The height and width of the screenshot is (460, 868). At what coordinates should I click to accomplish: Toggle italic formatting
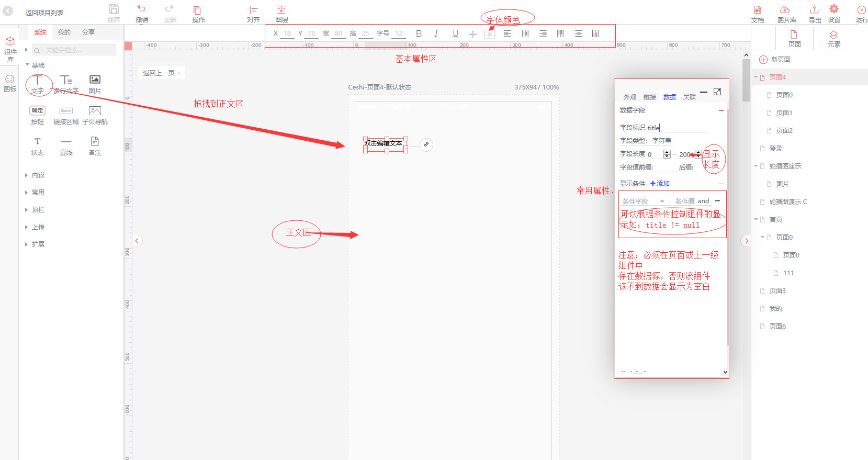(x=436, y=33)
